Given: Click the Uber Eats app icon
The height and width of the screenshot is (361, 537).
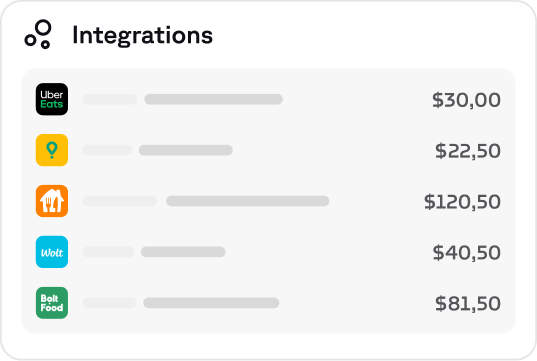Looking at the screenshot, I should (x=52, y=99).
